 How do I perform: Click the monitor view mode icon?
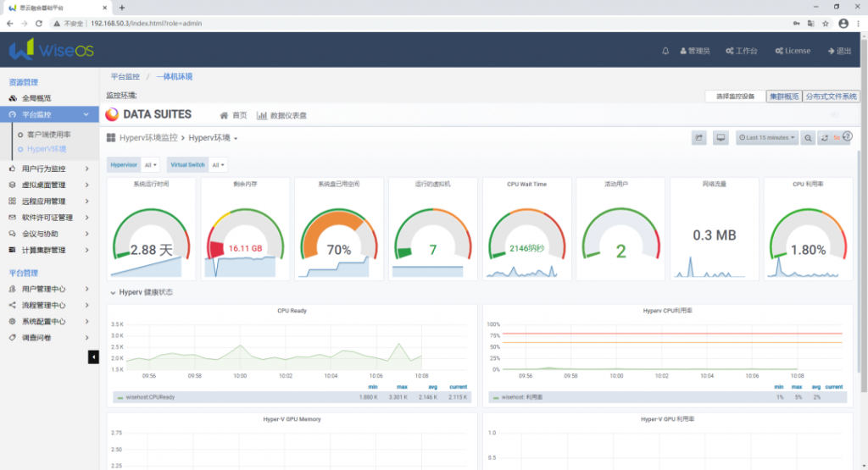[x=721, y=137]
